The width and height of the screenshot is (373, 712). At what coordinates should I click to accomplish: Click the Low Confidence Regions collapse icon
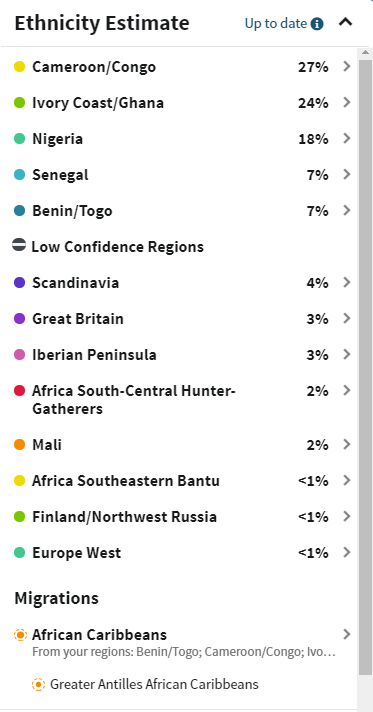(19, 246)
